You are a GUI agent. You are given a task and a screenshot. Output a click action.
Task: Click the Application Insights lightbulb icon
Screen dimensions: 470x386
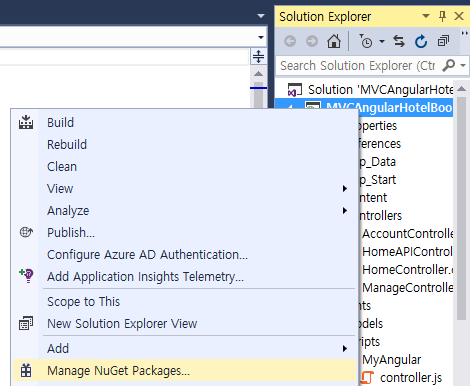pyautogui.click(x=26, y=276)
